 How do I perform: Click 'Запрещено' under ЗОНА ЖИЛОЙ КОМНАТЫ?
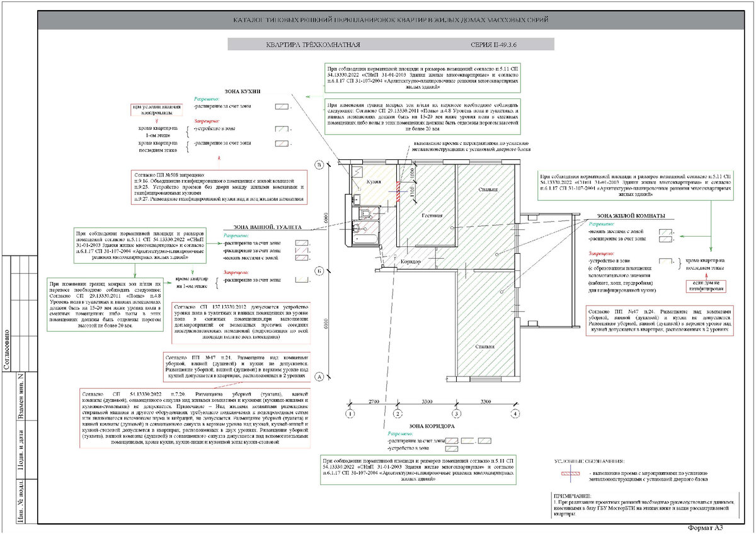tap(600, 253)
